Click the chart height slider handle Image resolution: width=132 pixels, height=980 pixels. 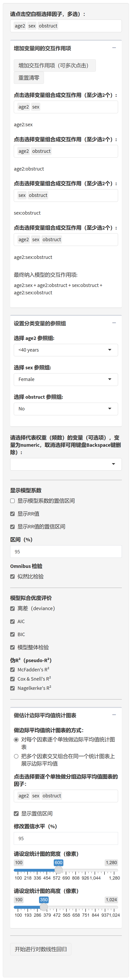(44, 907)
